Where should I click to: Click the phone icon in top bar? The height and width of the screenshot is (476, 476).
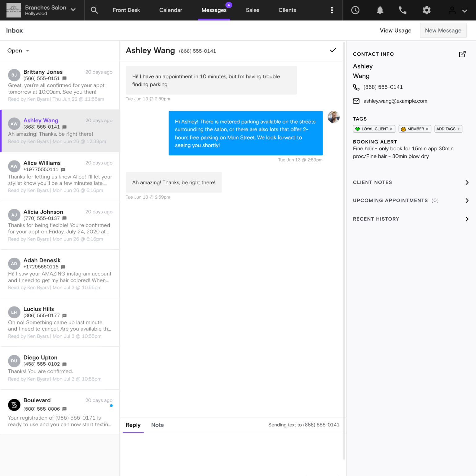click(x=403, y=10)
